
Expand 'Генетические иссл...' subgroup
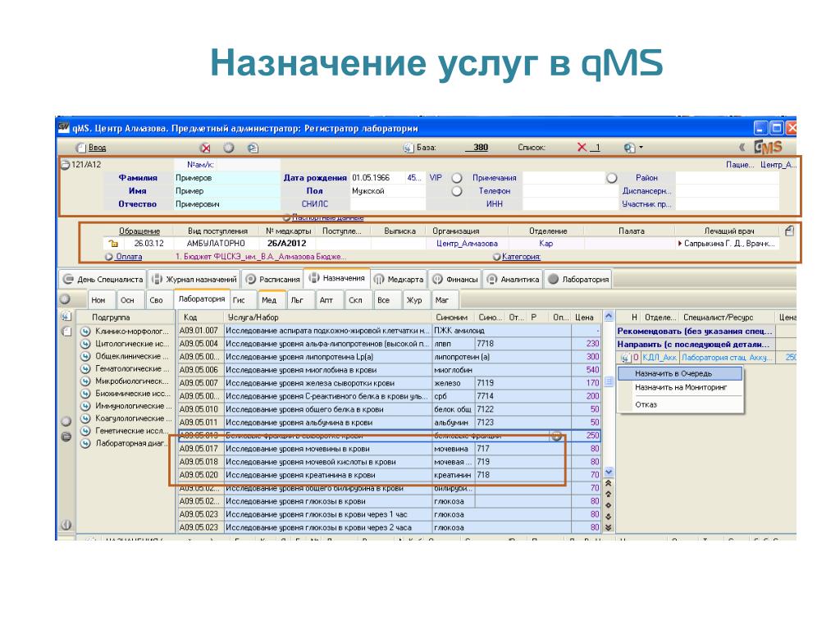pos(85,431)
